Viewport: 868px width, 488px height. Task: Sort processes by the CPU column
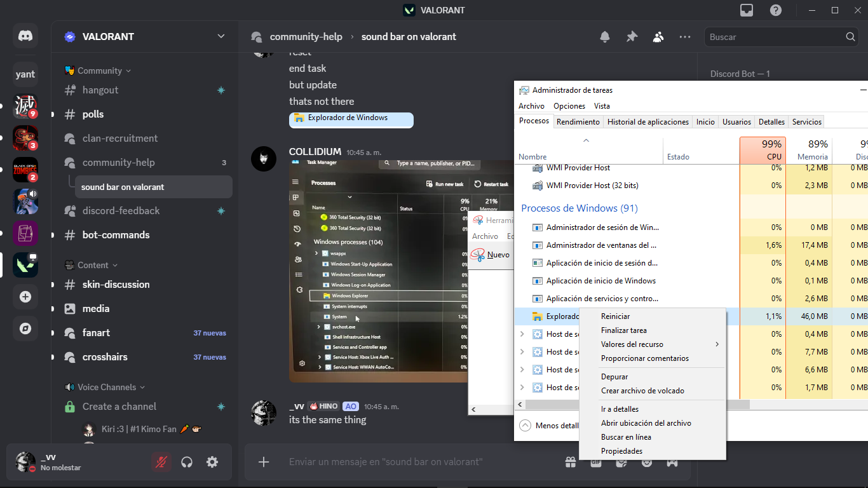pyautogui.click(x=763, y=150)
